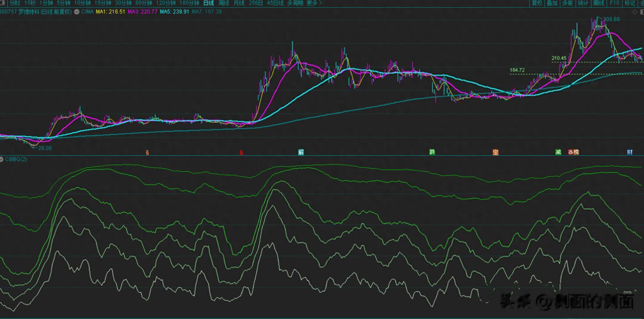Click the MA3: 220.77 indicator value
644x319 pixels.
click(x=142, y=12)
